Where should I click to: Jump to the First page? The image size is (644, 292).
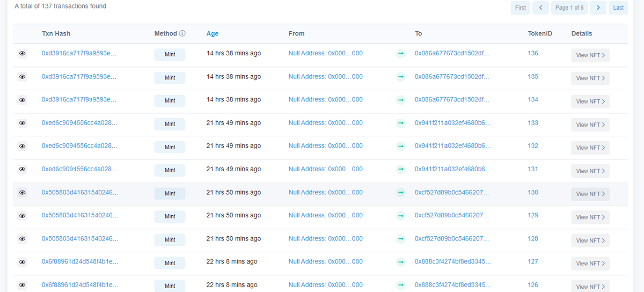click(521, 8)
